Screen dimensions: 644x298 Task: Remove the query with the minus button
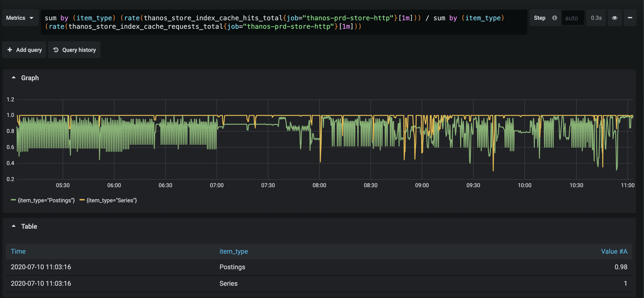[x=630, y=18]
